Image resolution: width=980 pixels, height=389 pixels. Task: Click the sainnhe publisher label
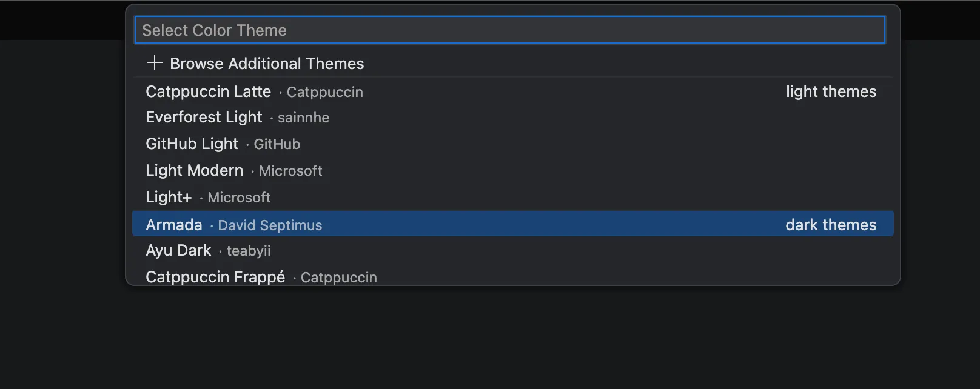coord(303,118)
